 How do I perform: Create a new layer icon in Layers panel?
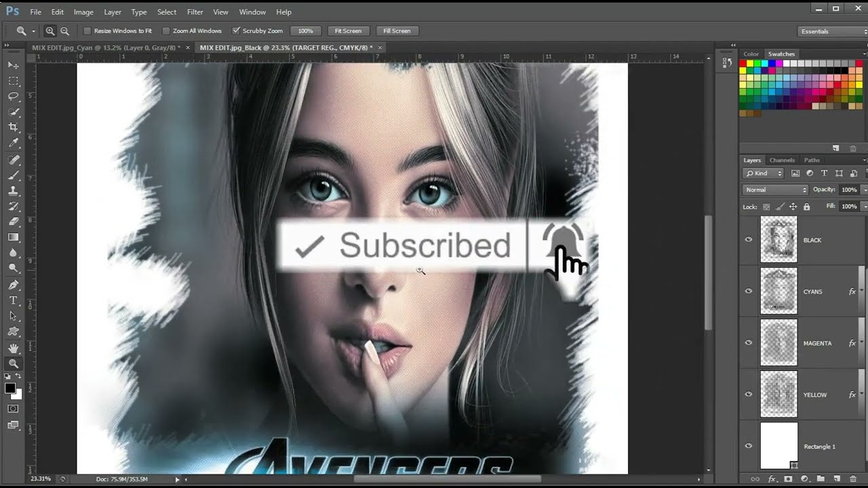[837, 479]
